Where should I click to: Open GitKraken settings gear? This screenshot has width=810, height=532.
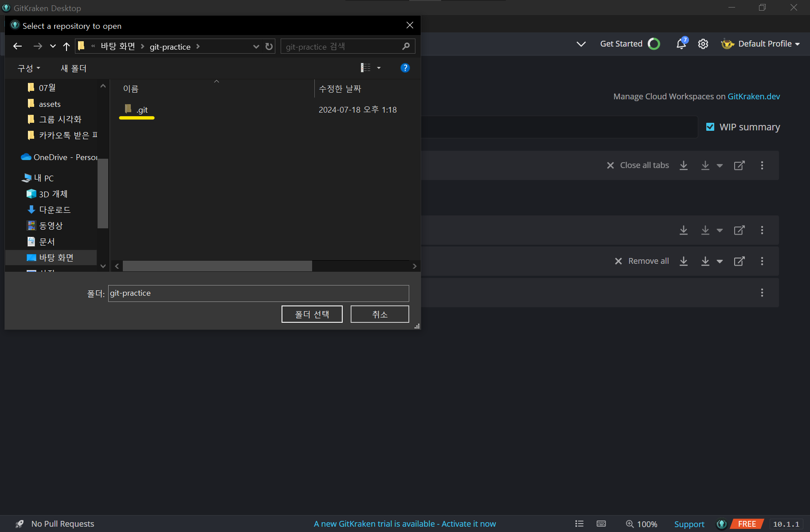[703, 44]
